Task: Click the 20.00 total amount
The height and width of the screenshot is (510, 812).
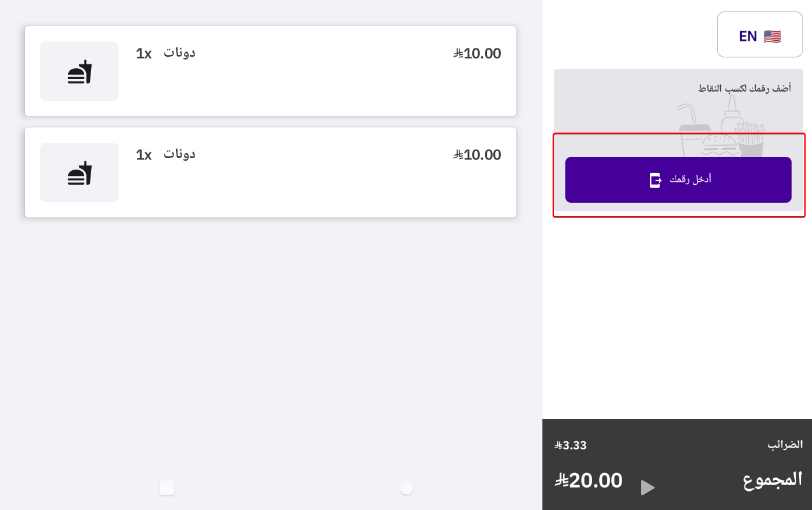Action: [x=589, y=480]
